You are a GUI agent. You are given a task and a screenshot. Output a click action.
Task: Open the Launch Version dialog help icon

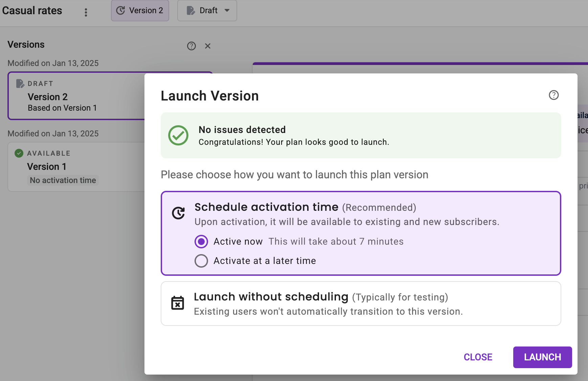point(553,95)
